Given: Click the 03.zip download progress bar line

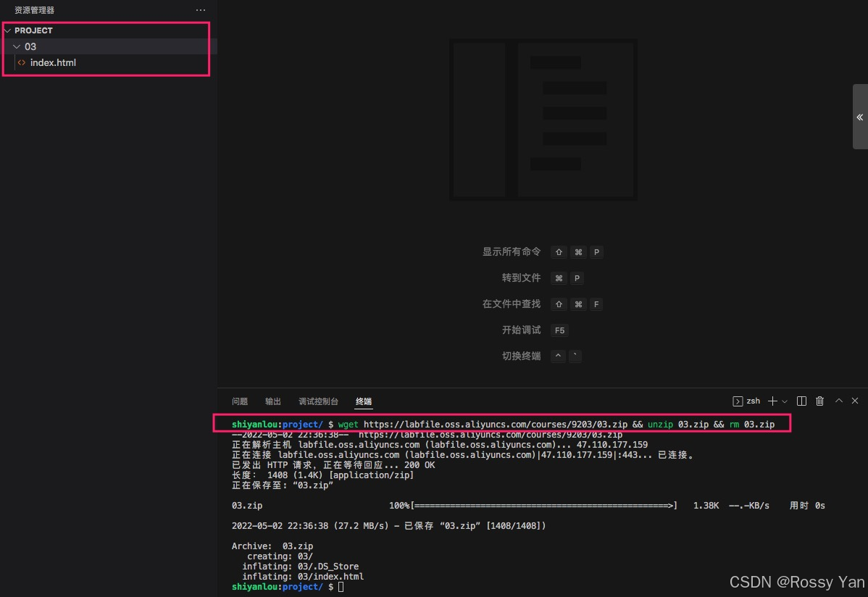Looking at the screenshot, I should [528, 506].
